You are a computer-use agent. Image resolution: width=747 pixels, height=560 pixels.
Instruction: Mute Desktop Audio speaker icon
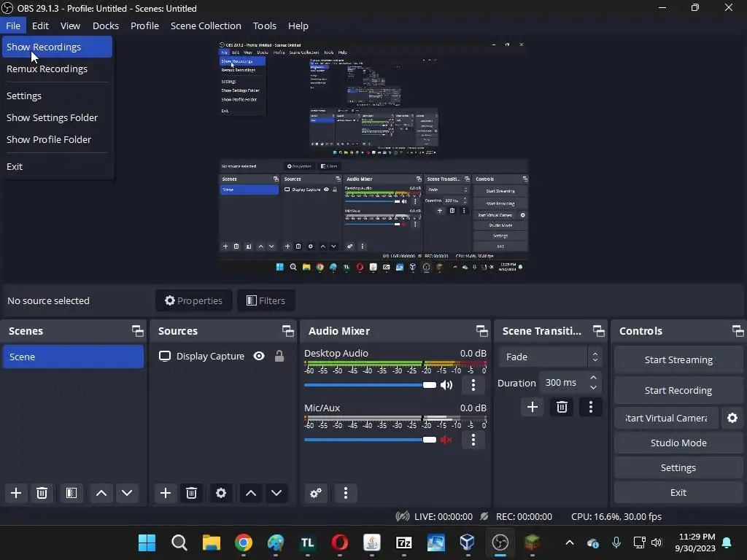(446, 385)
